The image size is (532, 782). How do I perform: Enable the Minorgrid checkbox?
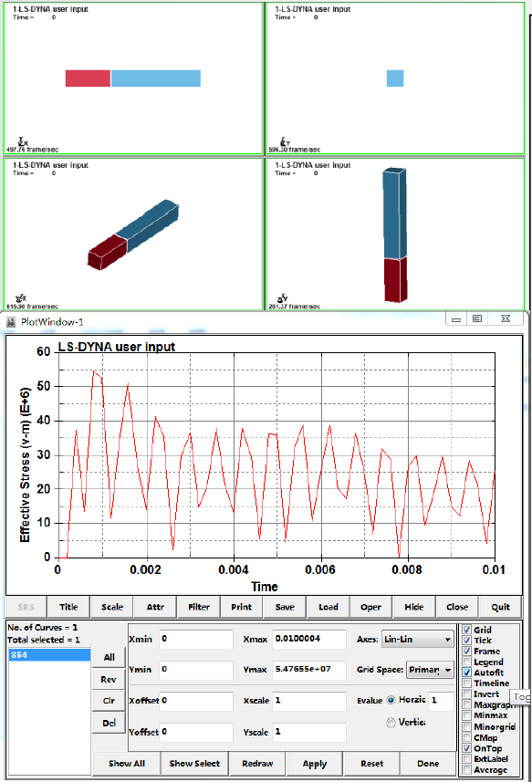tap(466, 726)
